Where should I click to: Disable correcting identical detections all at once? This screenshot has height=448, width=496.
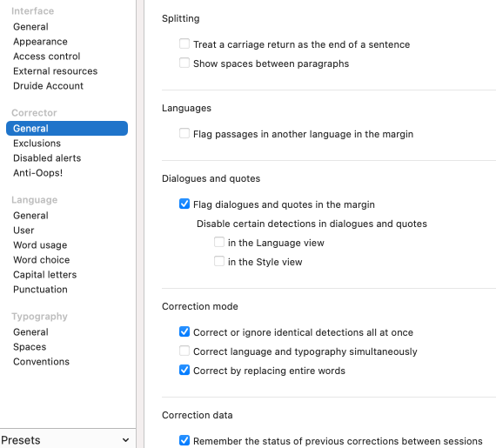click(184, 331)
